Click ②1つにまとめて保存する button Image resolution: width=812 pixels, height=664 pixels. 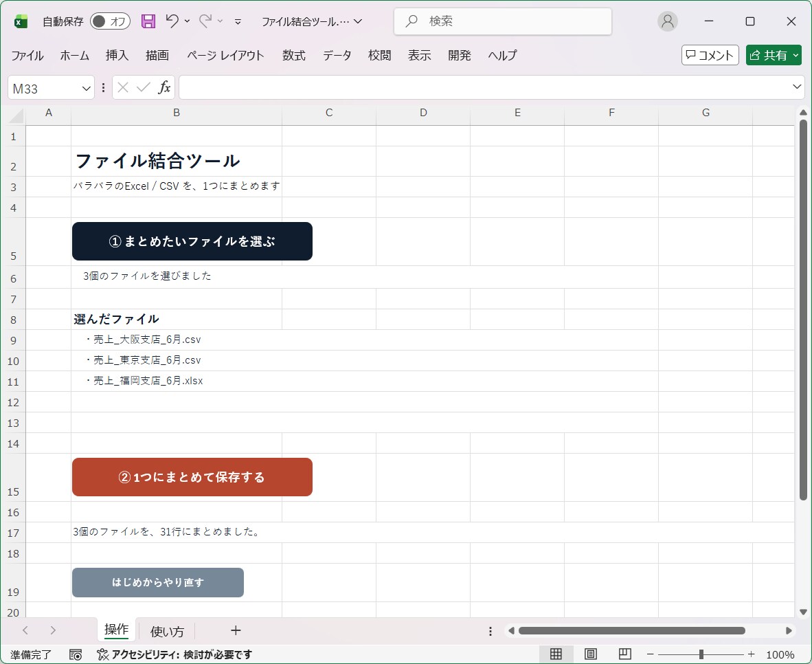tap(192, 478)
